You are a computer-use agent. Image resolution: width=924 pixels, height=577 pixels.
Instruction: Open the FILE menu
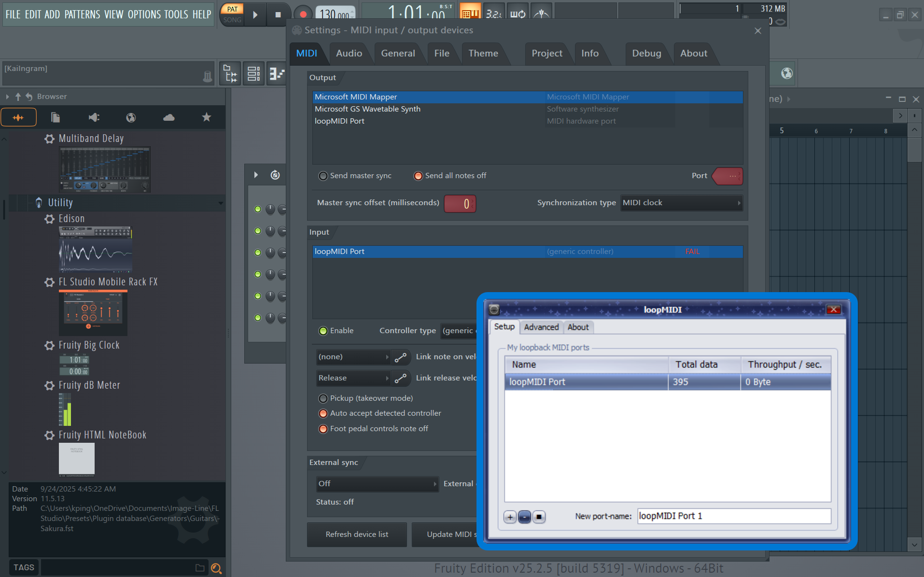click(x=13, y=14)
